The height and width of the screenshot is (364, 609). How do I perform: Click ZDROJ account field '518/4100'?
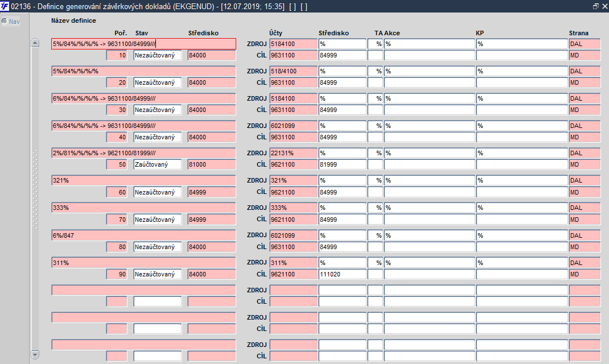(294, 71)
